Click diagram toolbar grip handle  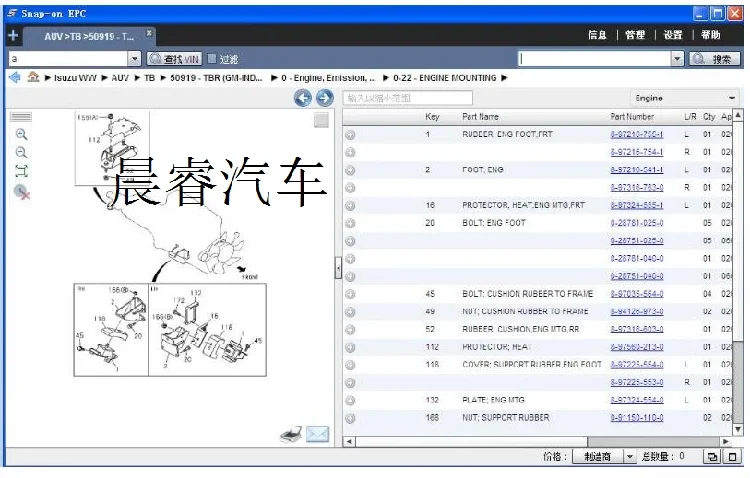(21, 117)
